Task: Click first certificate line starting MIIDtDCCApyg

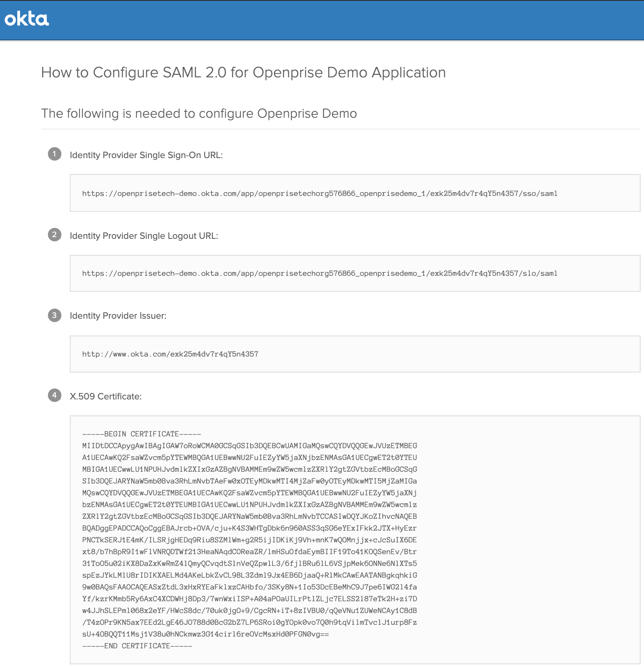Action: [x=250, y=446]
